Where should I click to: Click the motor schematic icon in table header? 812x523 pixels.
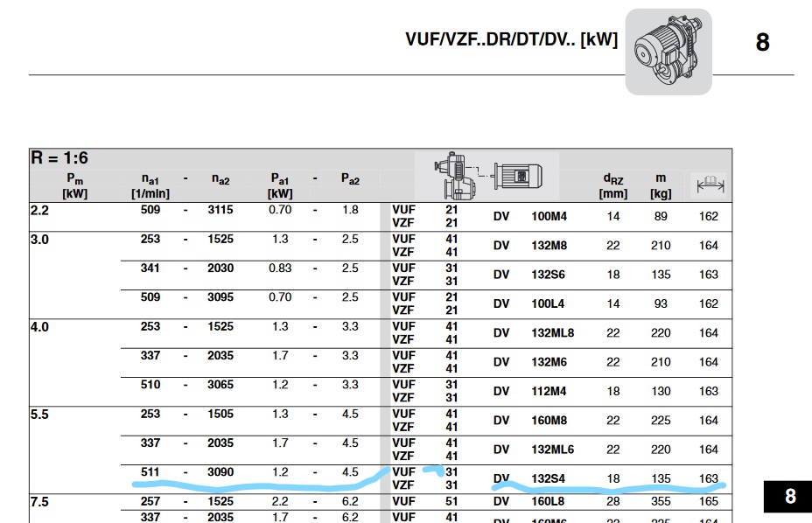click(x=521, y=175)
